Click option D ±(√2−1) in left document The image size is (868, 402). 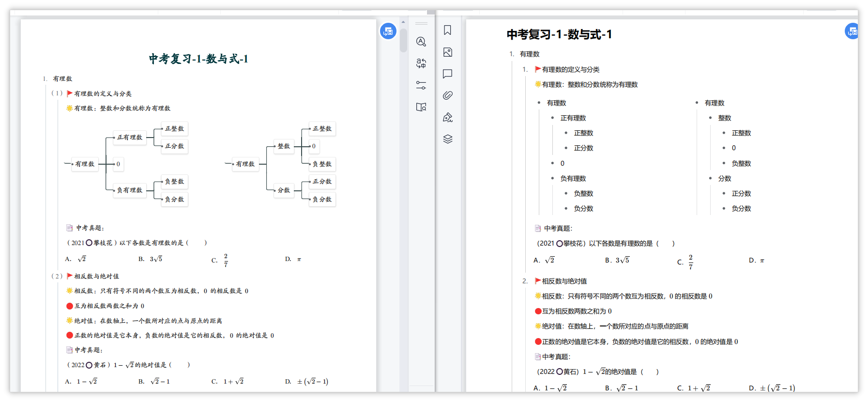click(x=307, y=382)
